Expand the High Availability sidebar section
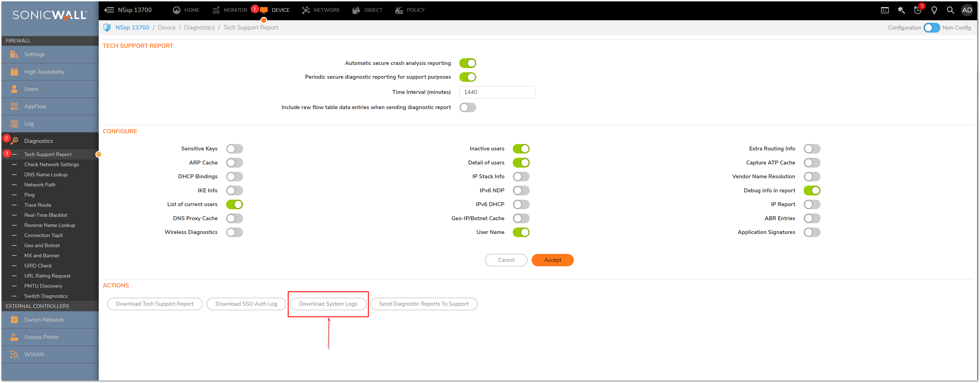Image resolution: width=980 pixels, height=383 pixels. [44, 72]
